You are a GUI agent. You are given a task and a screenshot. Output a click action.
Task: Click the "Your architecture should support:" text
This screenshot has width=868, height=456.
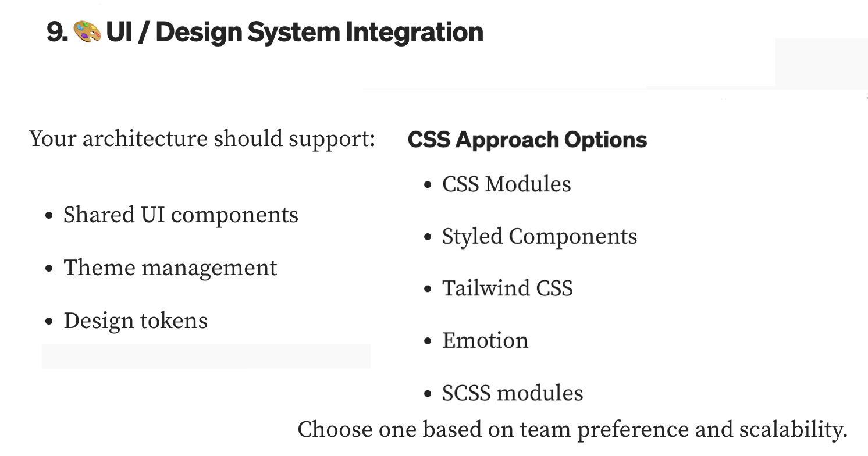(202, 139)
